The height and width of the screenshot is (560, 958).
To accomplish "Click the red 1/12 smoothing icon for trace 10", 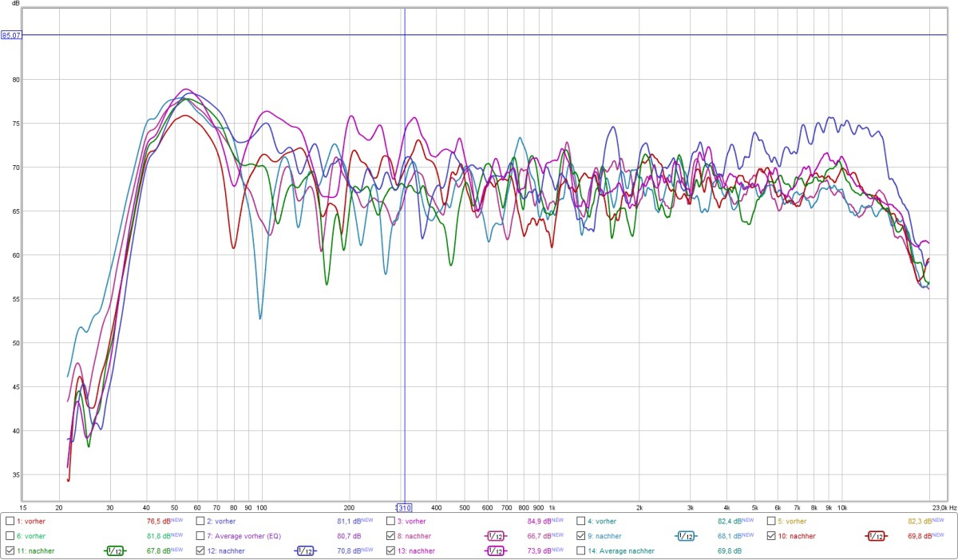I will 877,536.
